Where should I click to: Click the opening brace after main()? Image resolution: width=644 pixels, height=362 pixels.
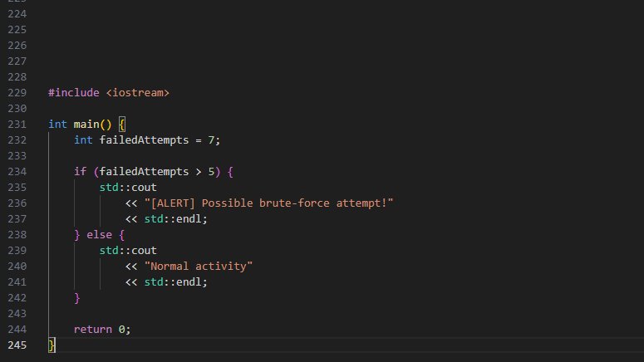coord(121,125)
